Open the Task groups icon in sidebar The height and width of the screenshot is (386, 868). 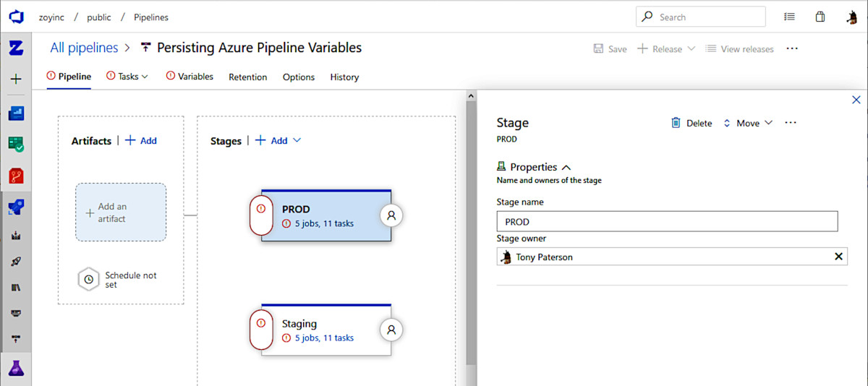16,313
